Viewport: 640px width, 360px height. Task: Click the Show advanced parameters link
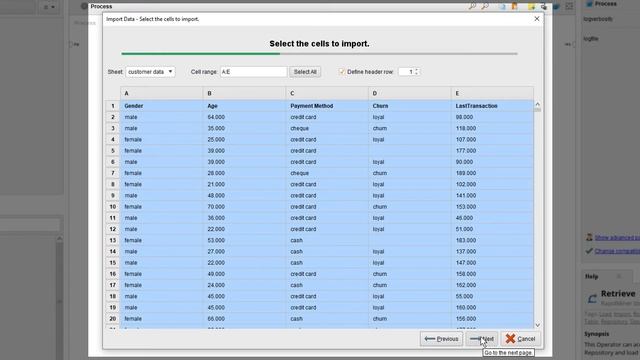(x=617, y=238)
